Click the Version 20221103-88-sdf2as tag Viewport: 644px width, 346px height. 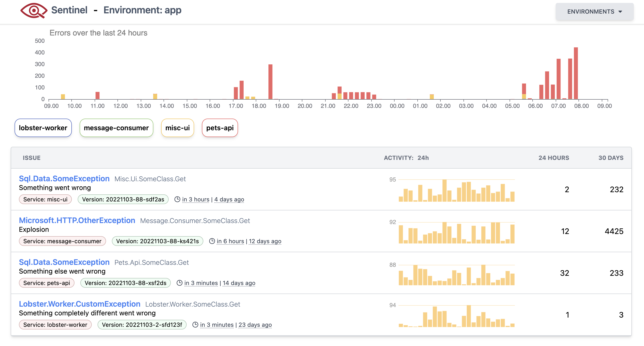click(123, 199)
